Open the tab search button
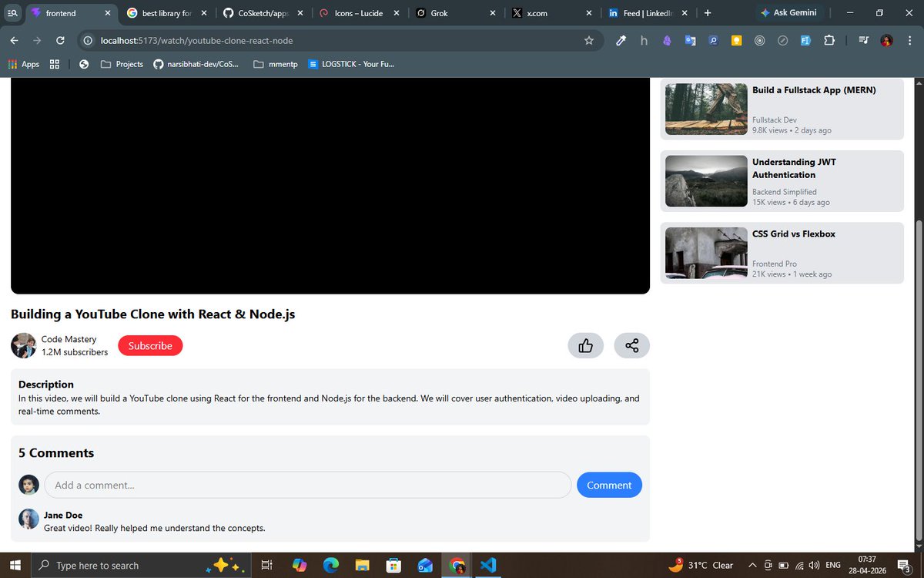Screen dimensions: 924x578 [12, 13]
